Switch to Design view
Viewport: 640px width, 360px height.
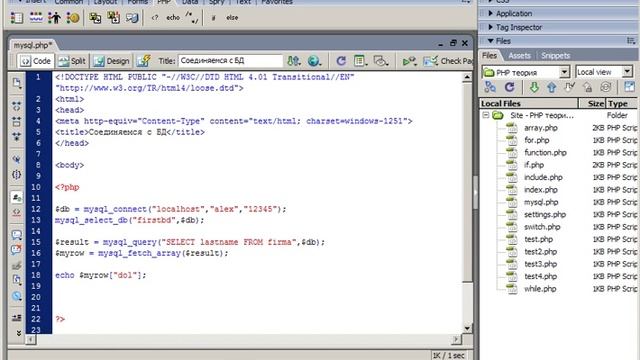(112, 61)
